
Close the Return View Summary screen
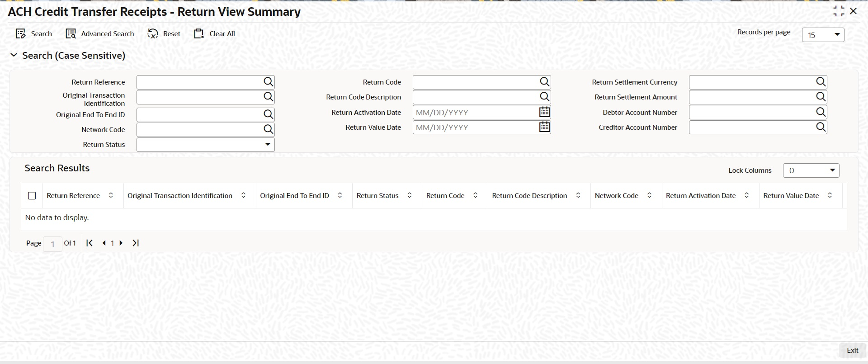854,11
